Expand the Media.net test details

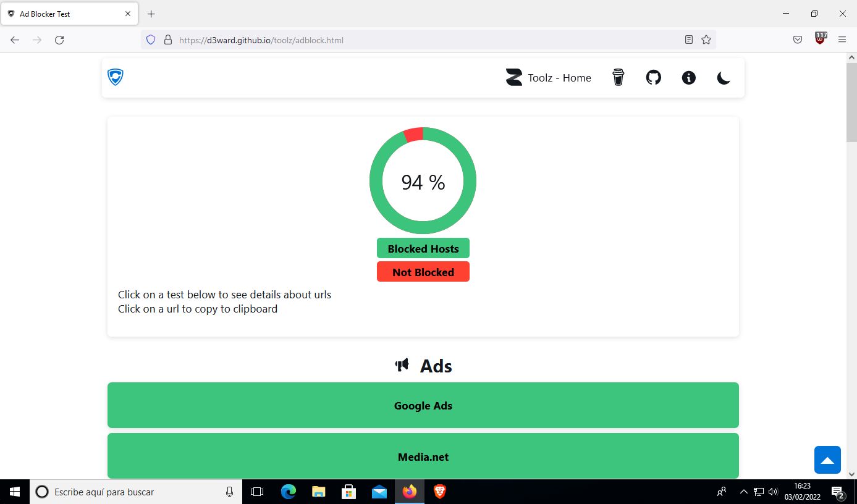[x=423, y=456]
